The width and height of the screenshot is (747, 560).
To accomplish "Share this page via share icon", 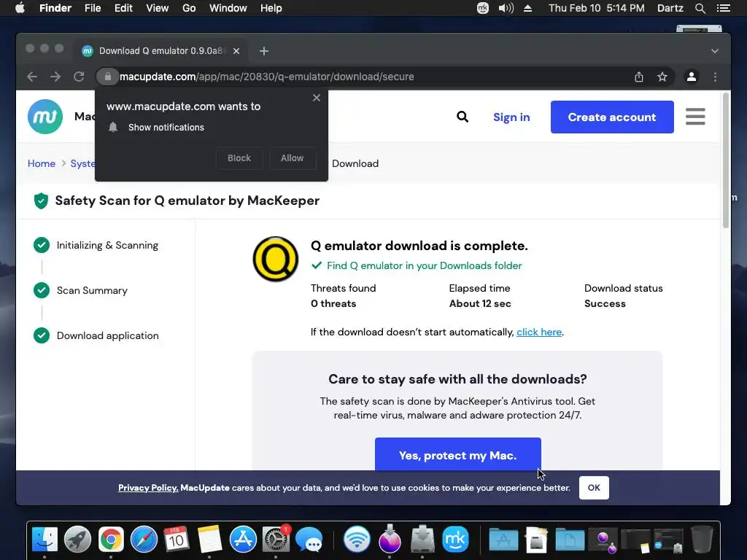I will [639, 77].
